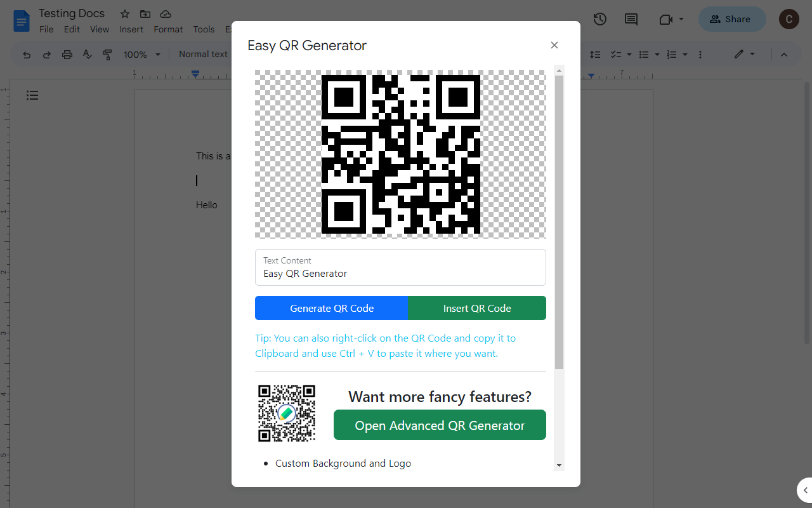Click Open Advanced QR Generator button
812x508 pixels.
click(x=440, y=425)
